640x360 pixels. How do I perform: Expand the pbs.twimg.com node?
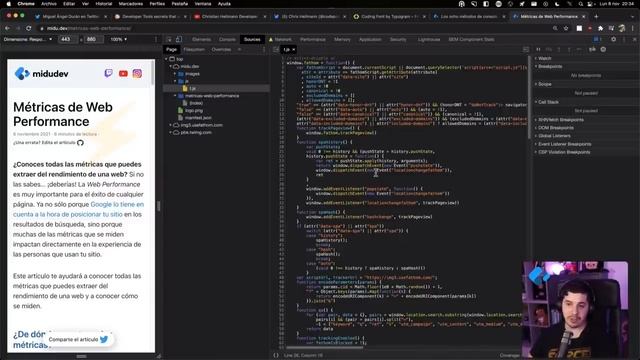point(171,133)
